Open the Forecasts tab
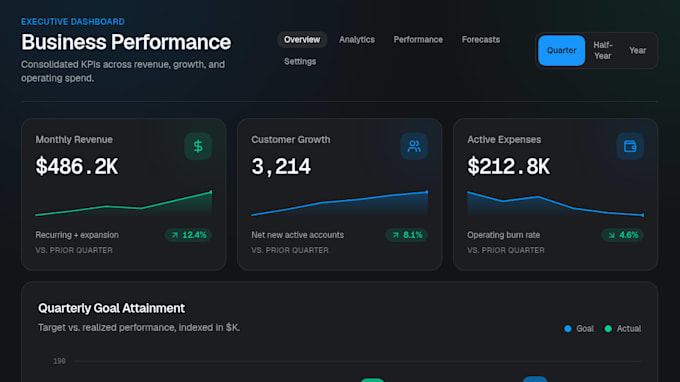 coord(481,39)
